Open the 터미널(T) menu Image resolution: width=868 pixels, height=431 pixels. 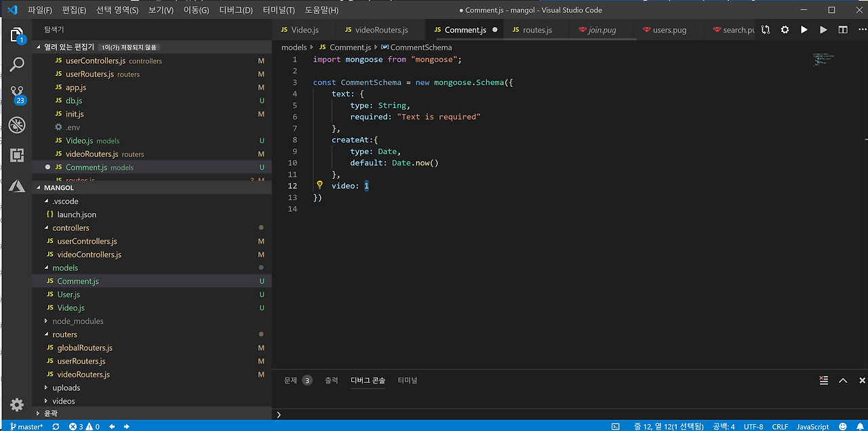coord(279,10)
